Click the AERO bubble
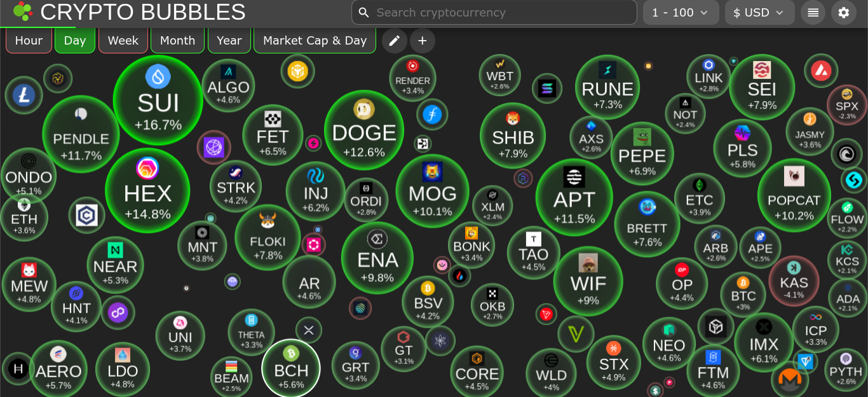 pos(58,369)
